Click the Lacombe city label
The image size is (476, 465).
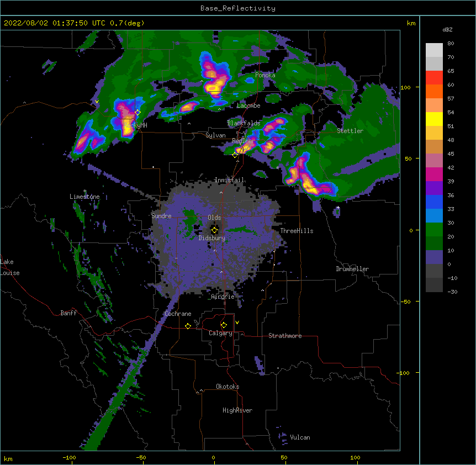click(x=248, y=105)
